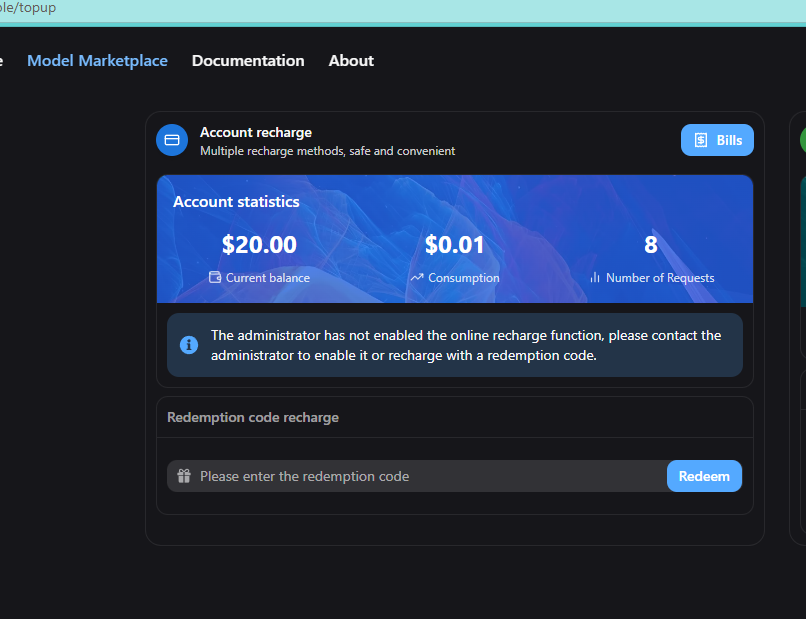
Task: Click the wallet icon next to Current balance
Action: coord(215,278)
